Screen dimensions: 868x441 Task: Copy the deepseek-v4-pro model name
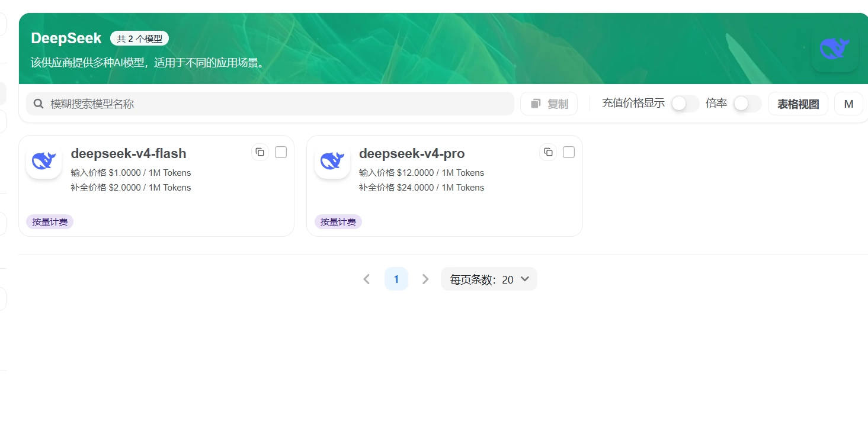(548, 152)
